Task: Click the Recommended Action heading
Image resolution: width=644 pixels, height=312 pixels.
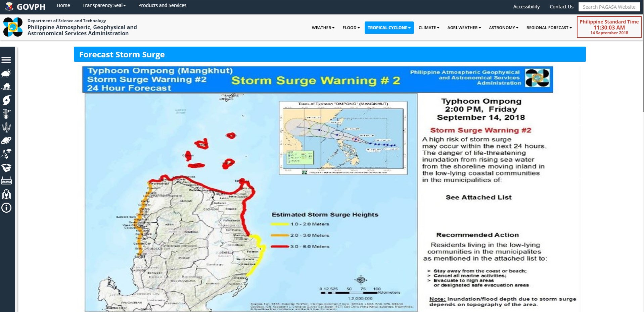Action: (477, 235)
